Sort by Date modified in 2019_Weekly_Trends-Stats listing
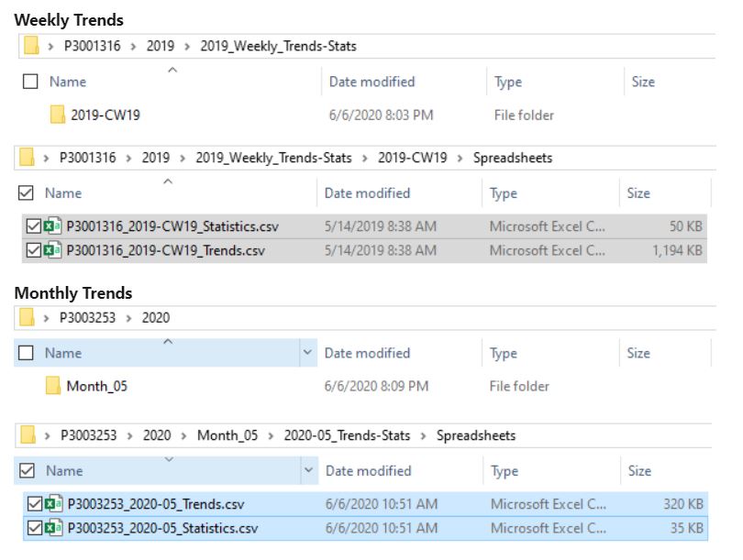 pos(372,82)
